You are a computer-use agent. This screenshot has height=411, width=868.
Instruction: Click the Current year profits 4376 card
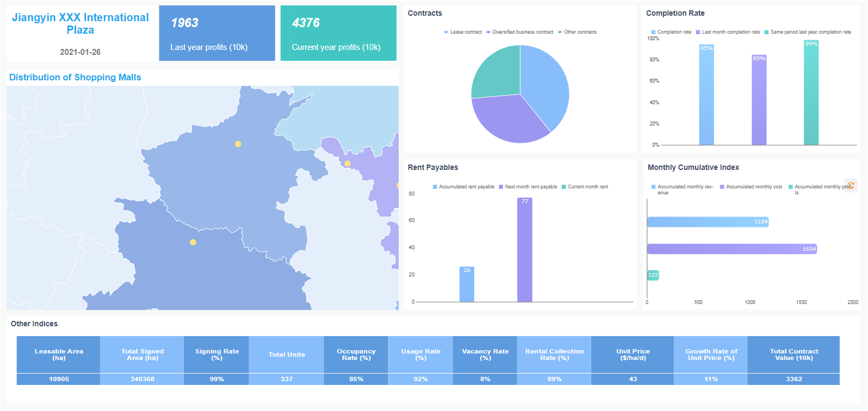pyautogui.click(x=339, y=33)
